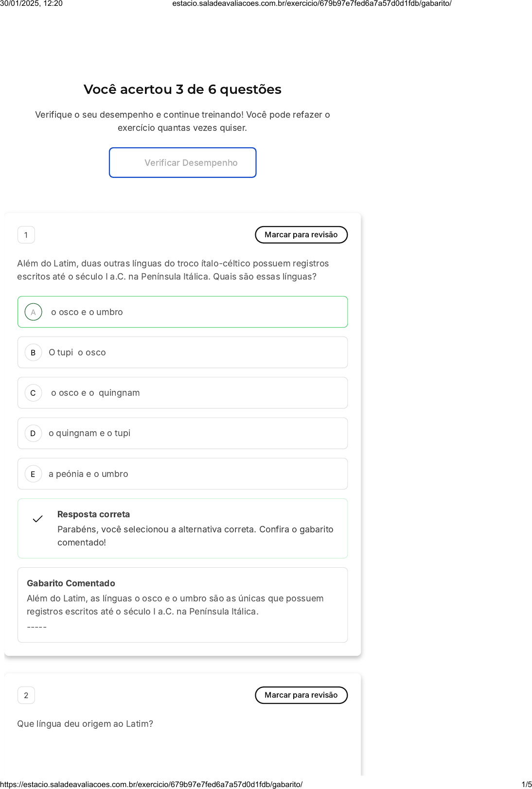Viewport: 532px width, 789px height.
Task: Mark question 1 for review
Action: [x=301, y=235]
